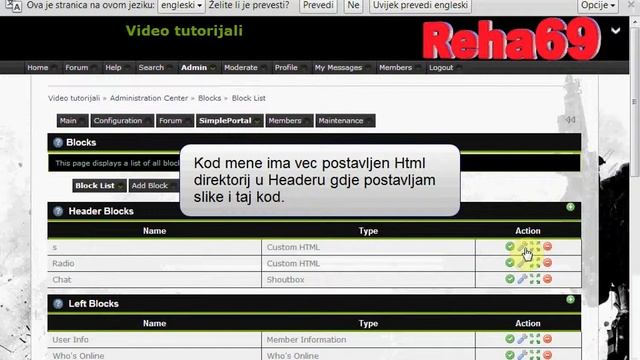Viewport: 640px width, 360px height.
Task: Collapse the forum header with chevron
Action: coord(616,31)
